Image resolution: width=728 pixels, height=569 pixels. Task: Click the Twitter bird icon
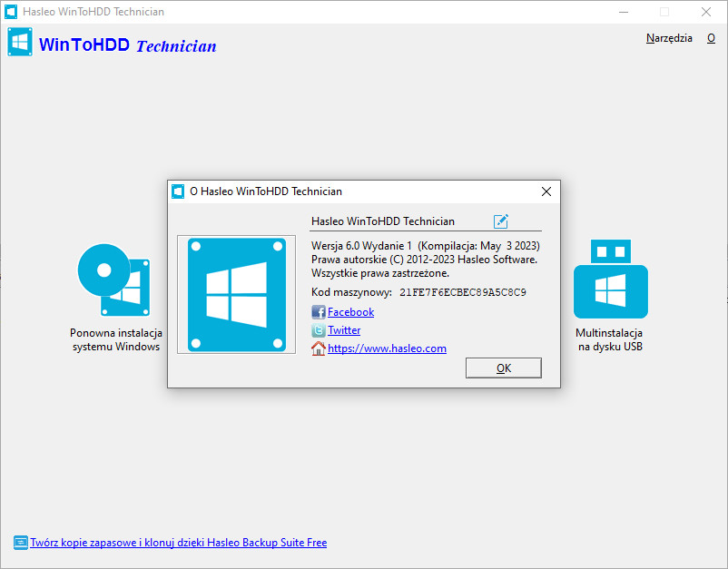coord(318,330)
